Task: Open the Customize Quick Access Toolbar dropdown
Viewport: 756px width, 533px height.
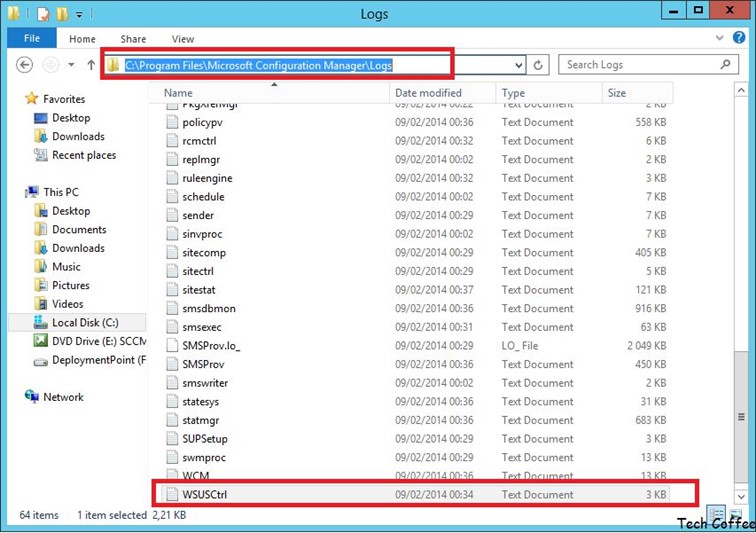Action: pyautogui.click(x=79, y=15)
